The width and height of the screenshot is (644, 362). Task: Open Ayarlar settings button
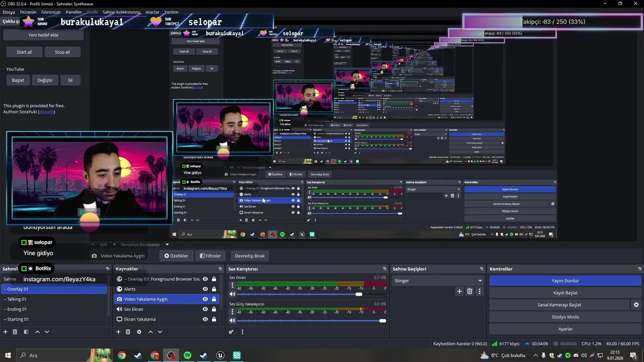pyautogui.click(x=565, y=329)
